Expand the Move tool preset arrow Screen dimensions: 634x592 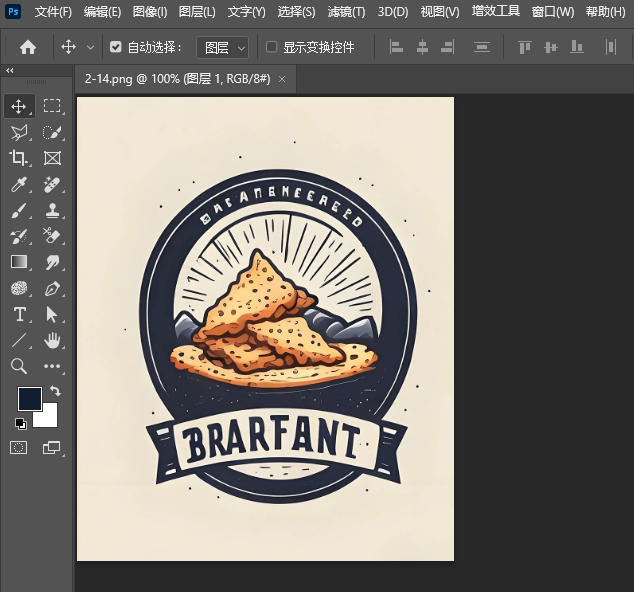pos(91,47)
